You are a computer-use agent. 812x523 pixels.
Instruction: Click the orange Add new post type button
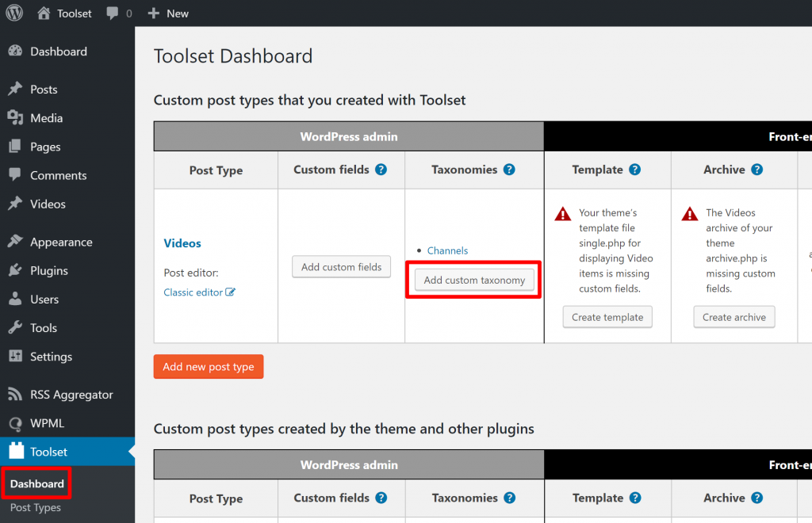click(209, 367)
